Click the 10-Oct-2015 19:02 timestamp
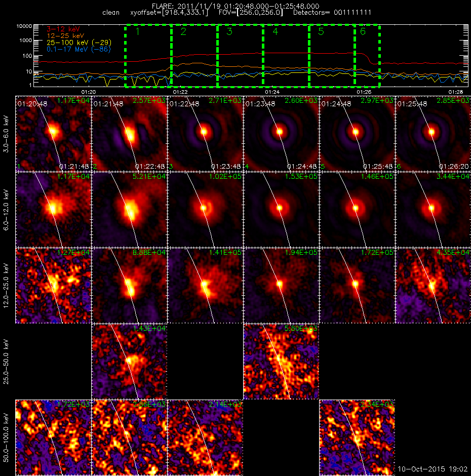Viewport: 471px width, 476px height. (433, 469)
